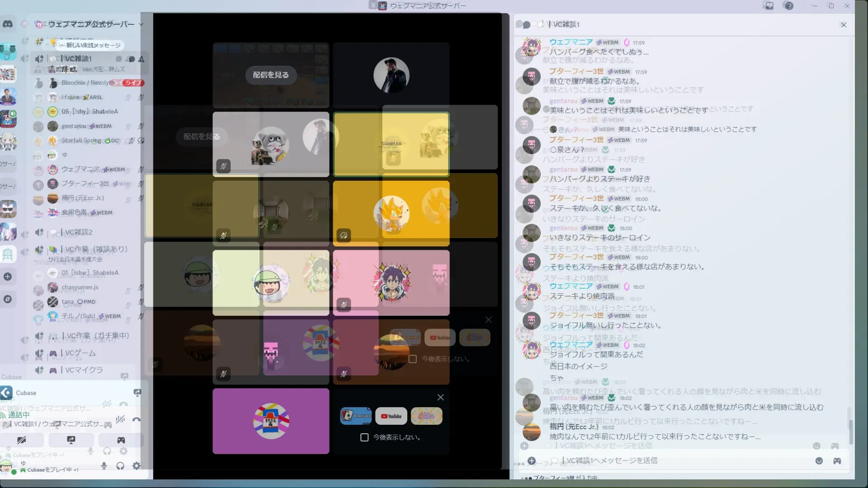The height and width of the screenshot is (488, 868).
Task: Launch the YouTube activity thumbnail
Action: coord(391,416)
